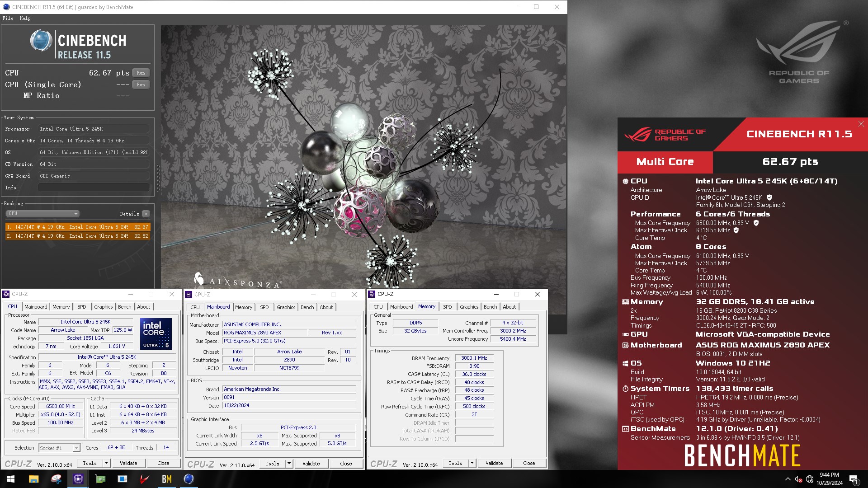Click the Info input field in Your System
The height and width of the screenshot is (488, 868).
tap(94, 188)
